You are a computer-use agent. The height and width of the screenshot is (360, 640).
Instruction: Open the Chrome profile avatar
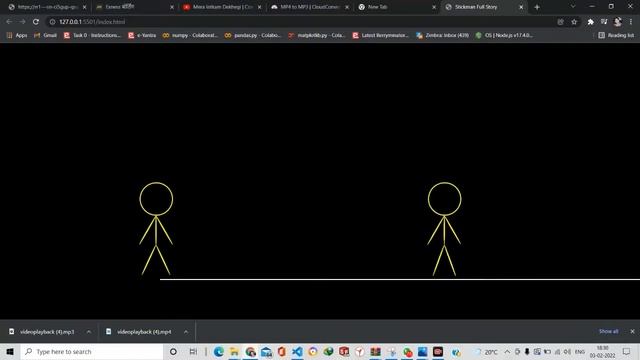[x=618, y=22]
